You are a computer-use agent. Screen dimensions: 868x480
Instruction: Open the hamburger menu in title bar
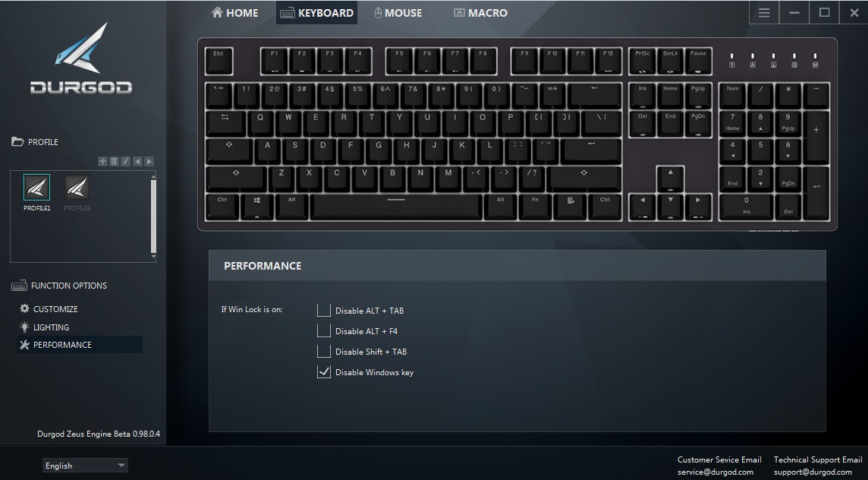point(764,12)
